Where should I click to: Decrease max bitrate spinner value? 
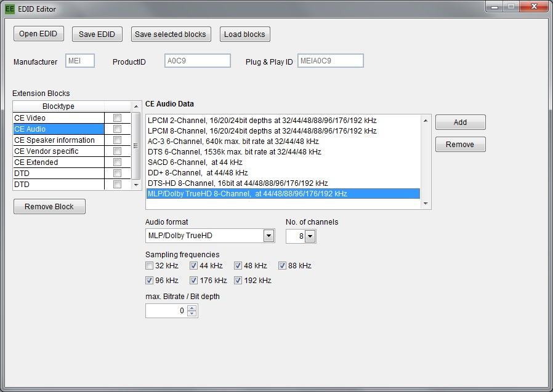click(x=192, y=313)
